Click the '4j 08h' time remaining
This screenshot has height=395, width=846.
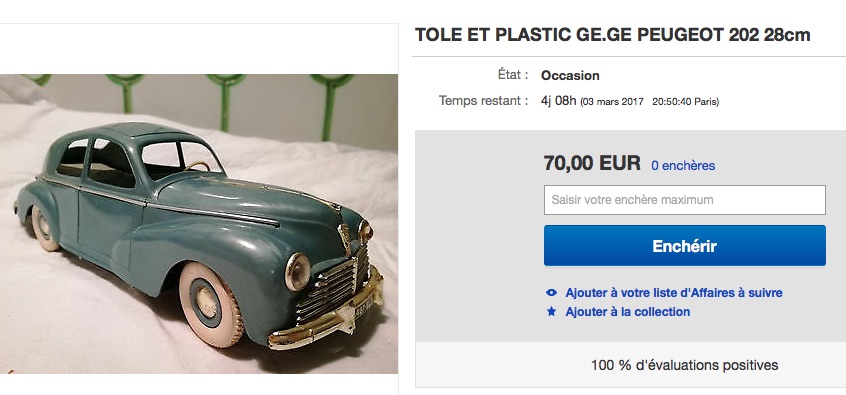(558, 101)
